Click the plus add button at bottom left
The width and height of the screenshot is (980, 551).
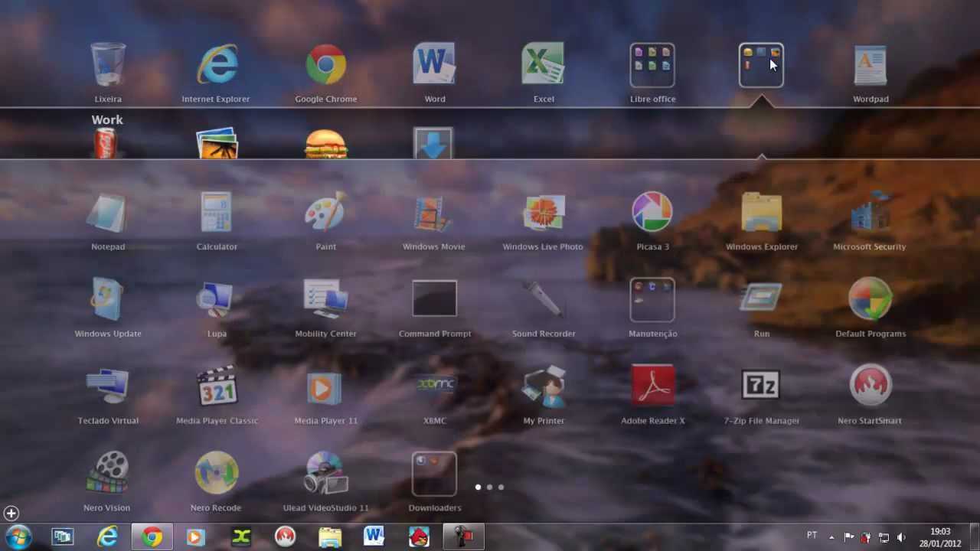tap(11, 514)
